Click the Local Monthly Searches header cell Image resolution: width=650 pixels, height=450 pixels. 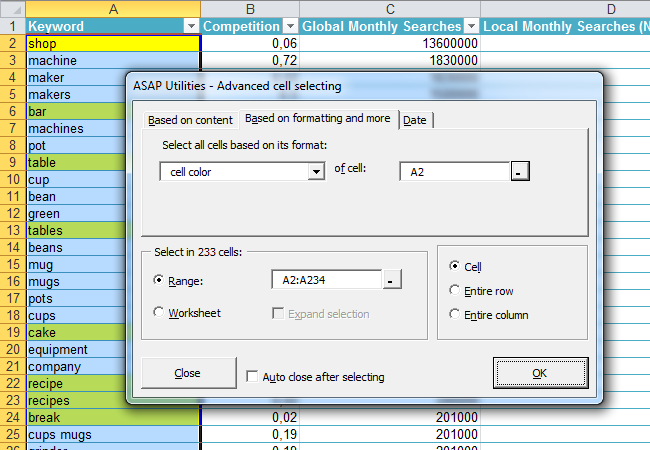pyautogui.click(x=565, y=27)
